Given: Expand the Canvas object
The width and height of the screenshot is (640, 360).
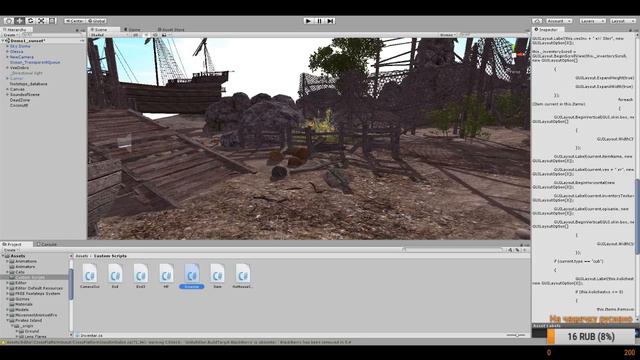Looking at the screenshot, I should (x=7, y=89).
